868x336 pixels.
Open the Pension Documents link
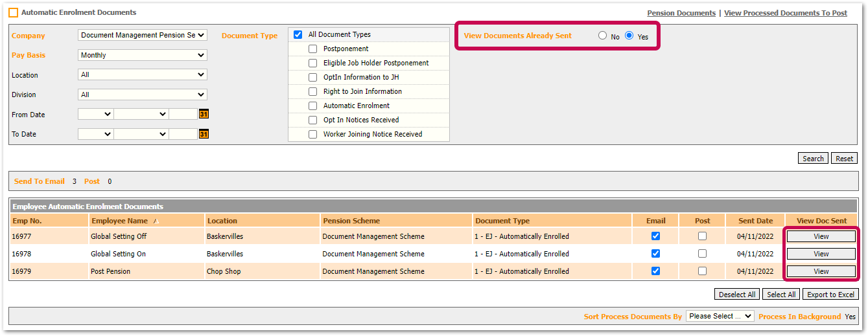point(681,13)
